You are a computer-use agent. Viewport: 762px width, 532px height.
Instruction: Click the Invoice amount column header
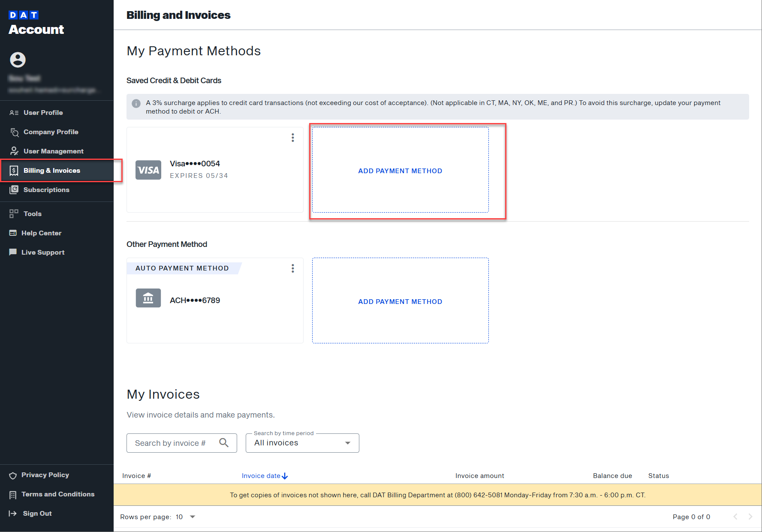(x=479, y=476)
